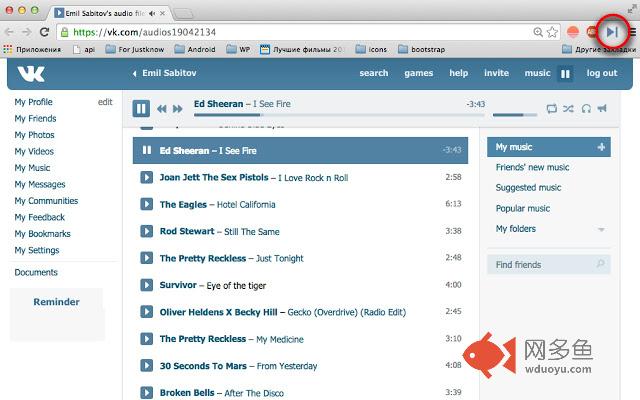The height and width of the screenshot is (400, 640).
Task: Seek within the I See Fire progress bar
Action: (x=339, y=115)
